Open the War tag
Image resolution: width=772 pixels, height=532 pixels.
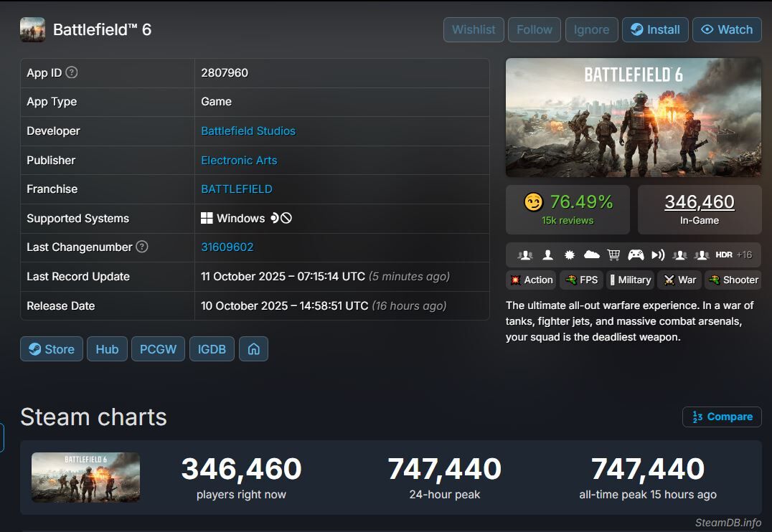tap(679, 280)
